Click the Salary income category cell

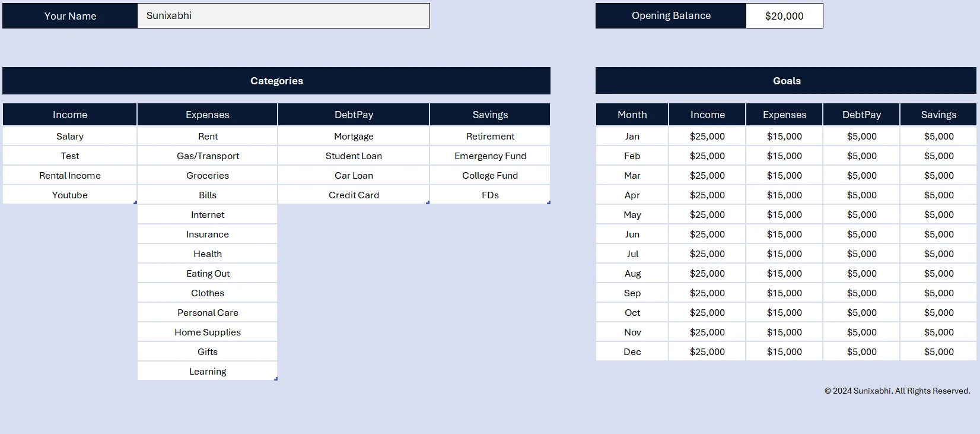pos(69,136)
